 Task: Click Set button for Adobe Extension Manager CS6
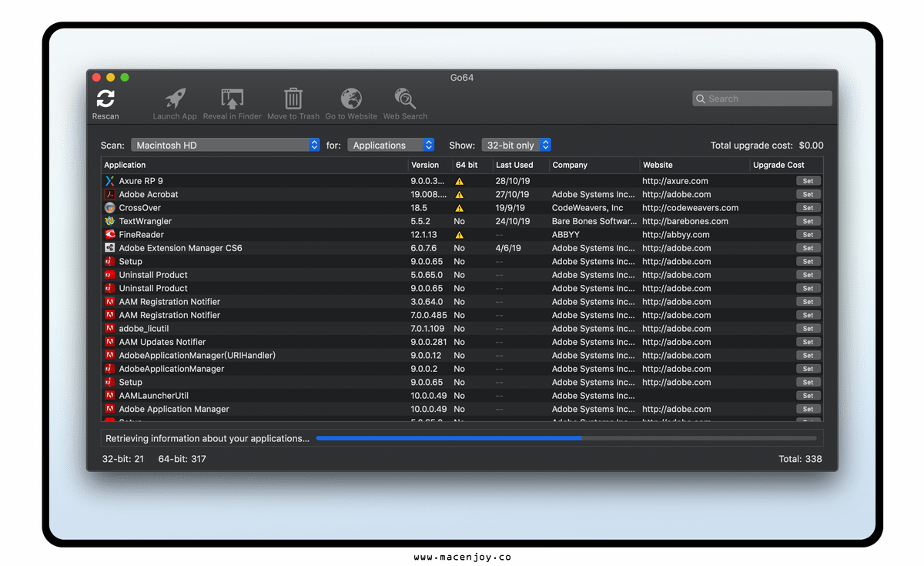(x=808, y=248)
